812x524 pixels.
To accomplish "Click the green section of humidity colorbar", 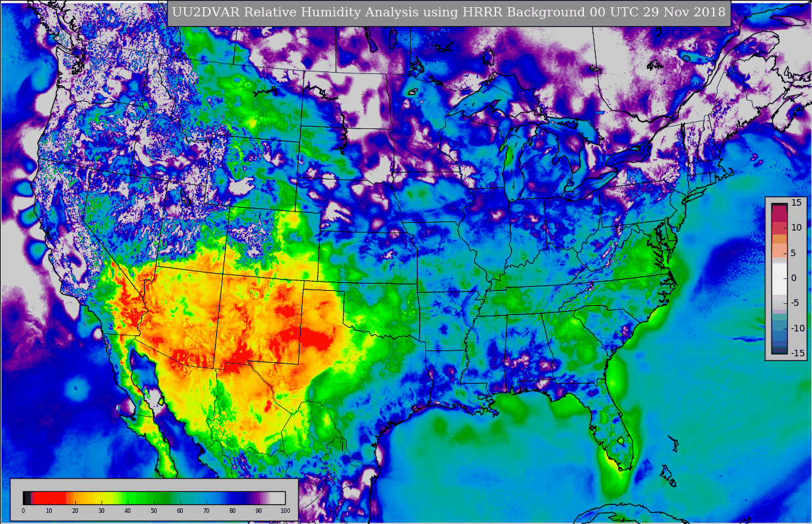I will point(147,498).
